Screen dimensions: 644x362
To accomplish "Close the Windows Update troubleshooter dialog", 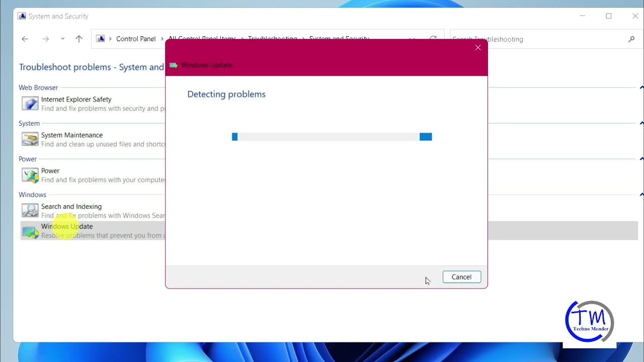I will (x=478, y=48).
